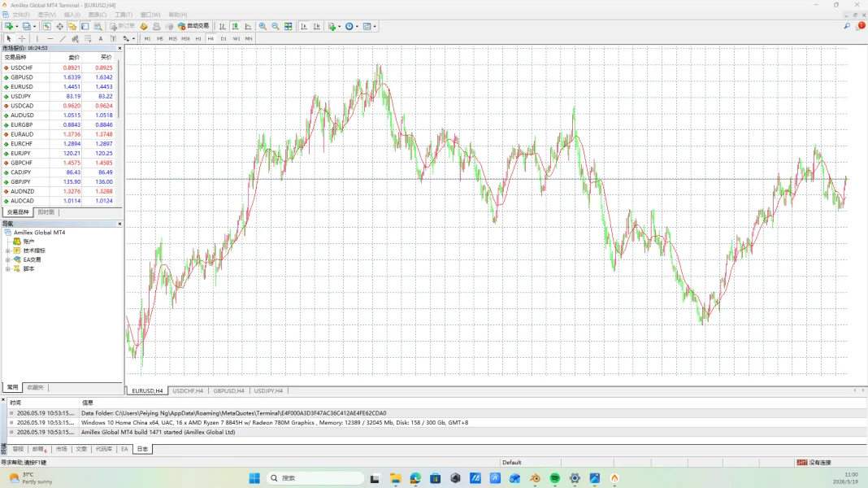Switch to line chart display
The width and height of the screenshot is (868, 488).
tap(248, 26)
